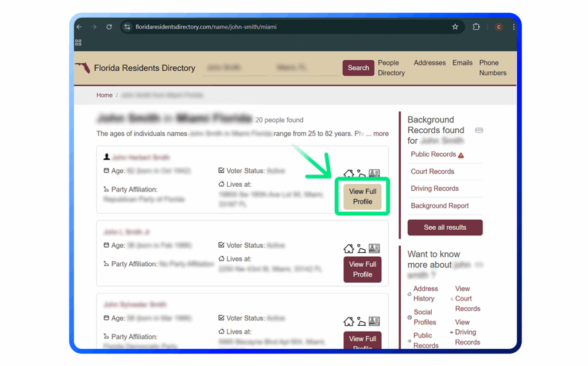Go to the Addresses nav item
Image resolution: width=588 pixels, height=366 pixels.
[430, 63]
